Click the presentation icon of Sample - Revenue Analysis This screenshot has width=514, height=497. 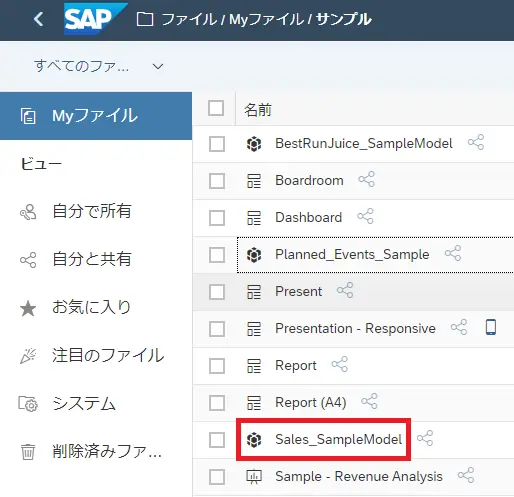[254, 476]
